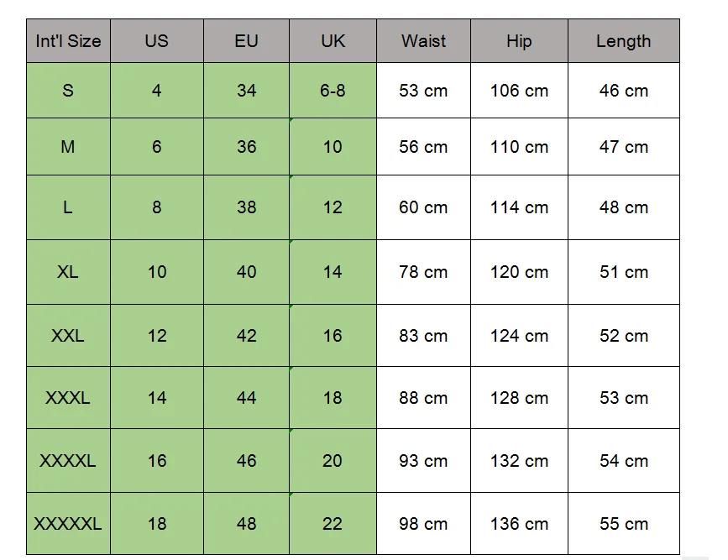Select the 98 cm waist cell

pos(423,523)
